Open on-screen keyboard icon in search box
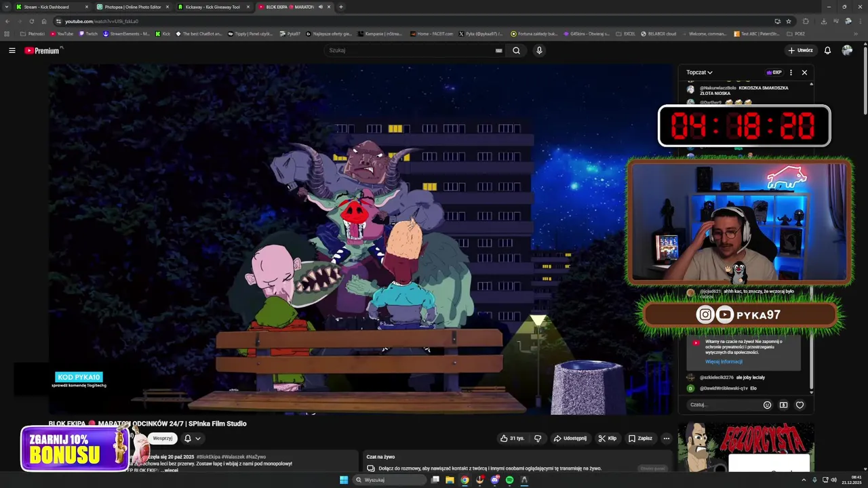 498,50
